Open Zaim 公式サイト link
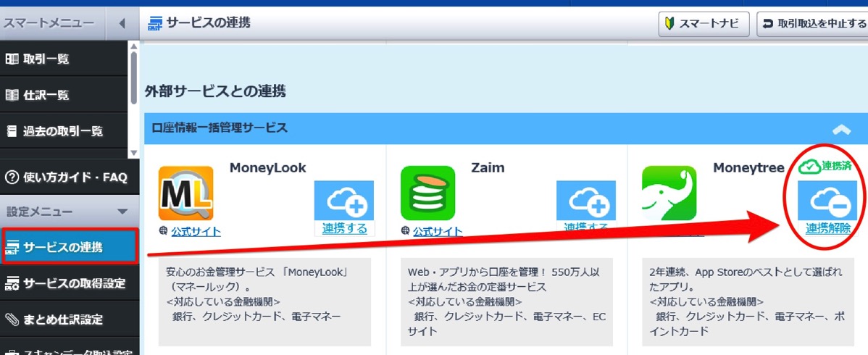The width and height of the screenshot is (868, 355). pyautogui.click(x=438, y=232)
